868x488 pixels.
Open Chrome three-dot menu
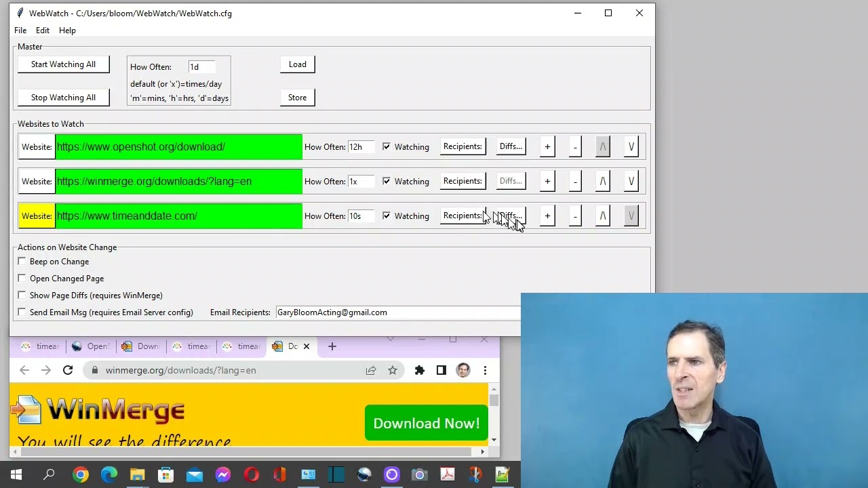(x=485, y=370)
